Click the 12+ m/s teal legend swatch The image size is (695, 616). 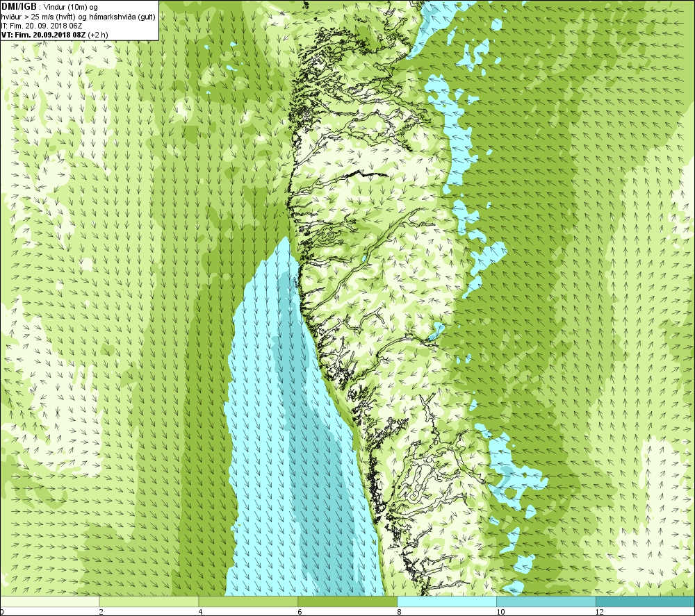pos(646,601)
